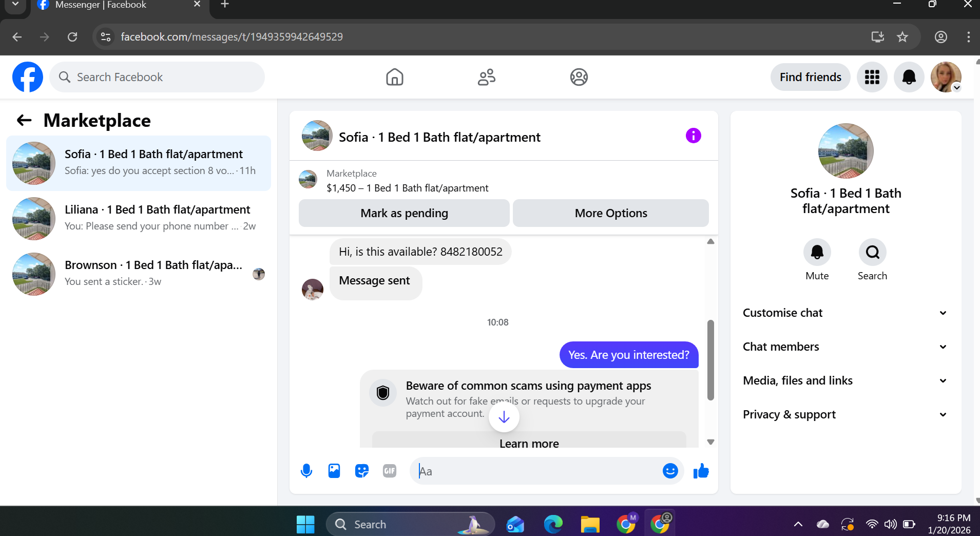View site information icon in address bar
The image size is (980, 536).
click(106, 37)
